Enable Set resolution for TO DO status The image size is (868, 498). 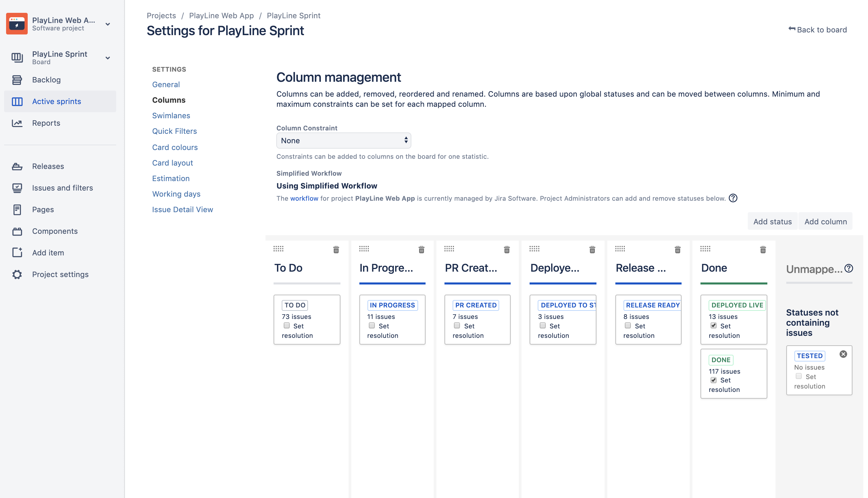(x=287, y=326)
